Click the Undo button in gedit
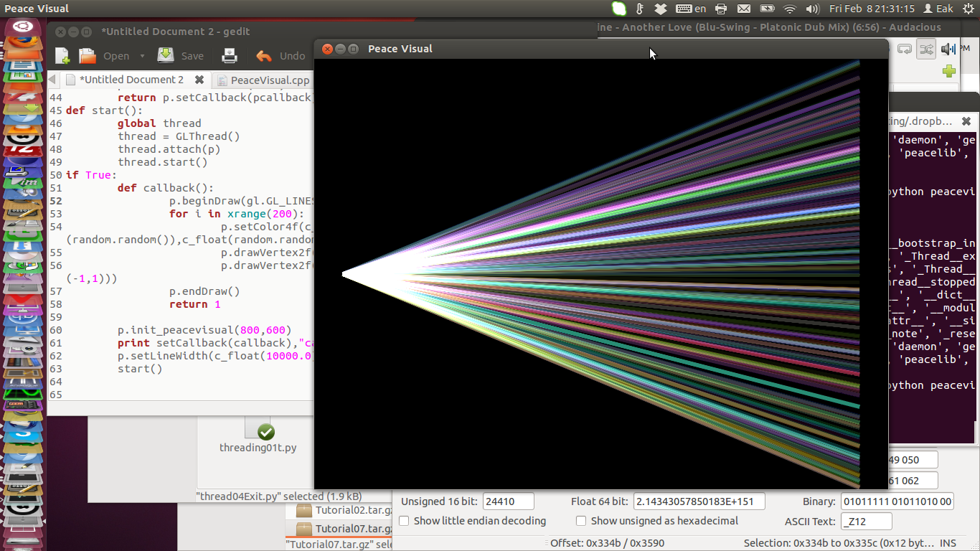 click(281, 56)
